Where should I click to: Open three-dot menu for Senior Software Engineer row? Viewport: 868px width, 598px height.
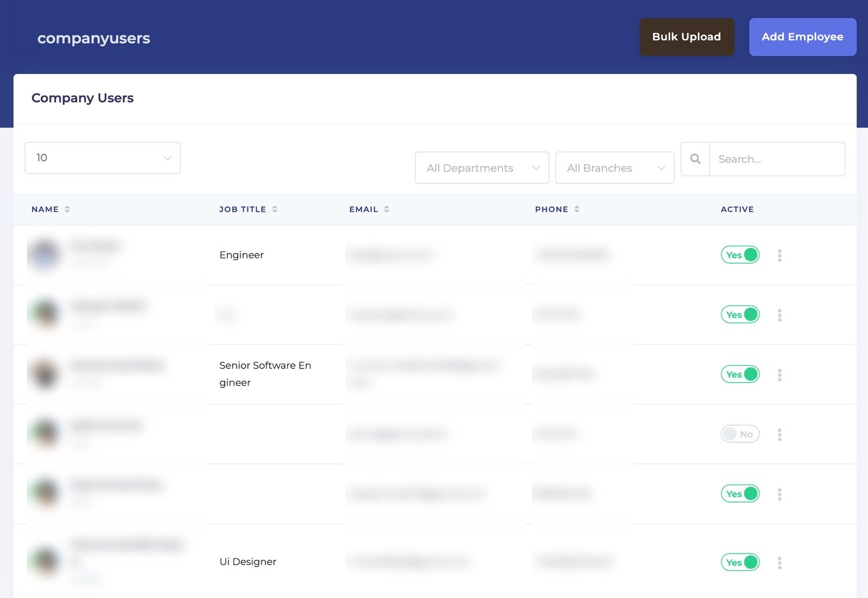[780, 374]
